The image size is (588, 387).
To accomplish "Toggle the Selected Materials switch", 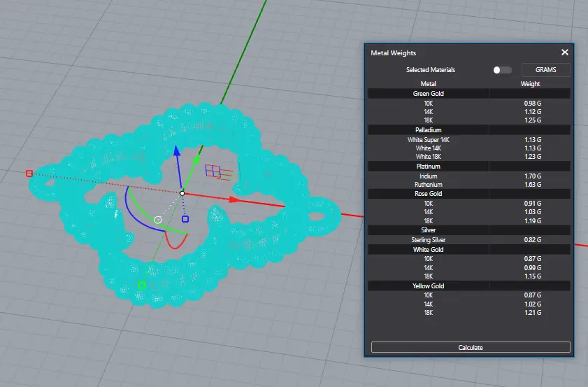I will [x=502, y=70].
